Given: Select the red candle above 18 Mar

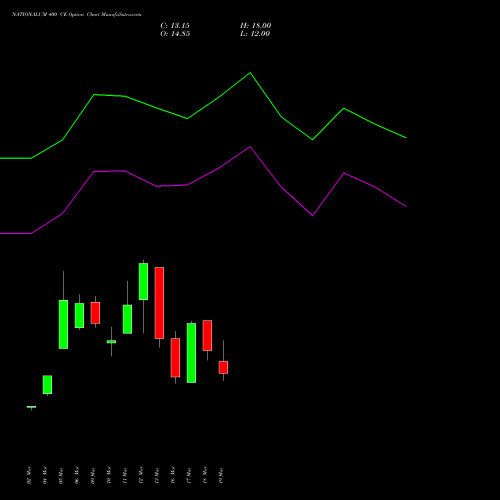Looking at the screenshot, I should pyautogui.click(x=207, y=335).
